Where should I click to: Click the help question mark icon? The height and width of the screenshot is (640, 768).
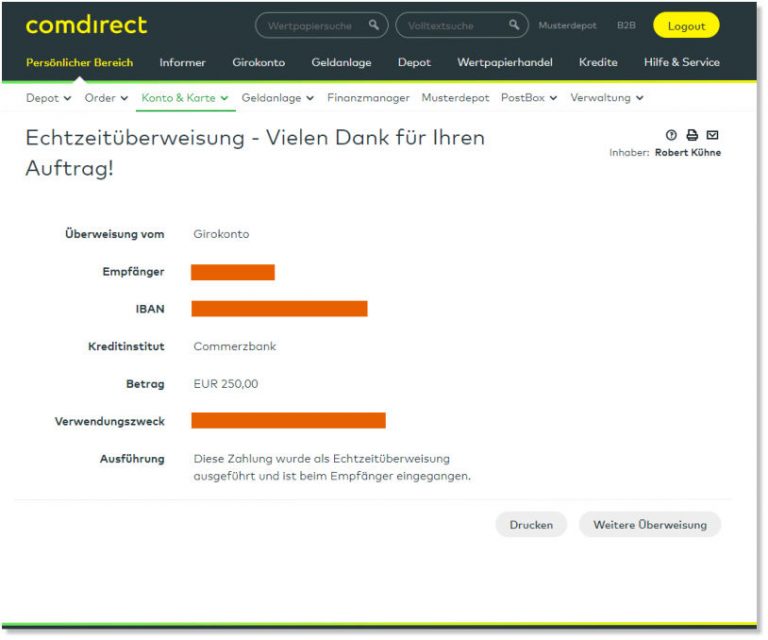pos(671,135)
